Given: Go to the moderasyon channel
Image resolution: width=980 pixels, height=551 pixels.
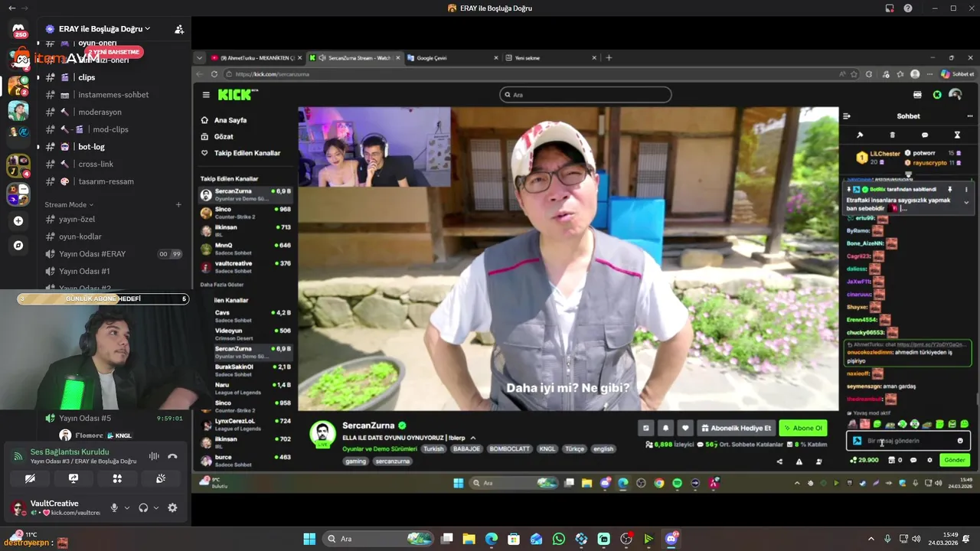Looking at the screenshot, I should (x=114, y=112).
